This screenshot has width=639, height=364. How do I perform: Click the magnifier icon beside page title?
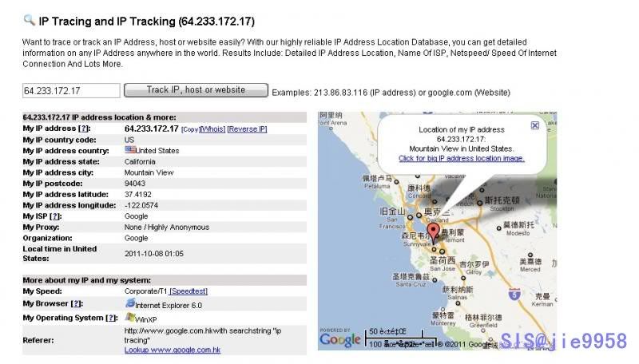tap(29, 19)
